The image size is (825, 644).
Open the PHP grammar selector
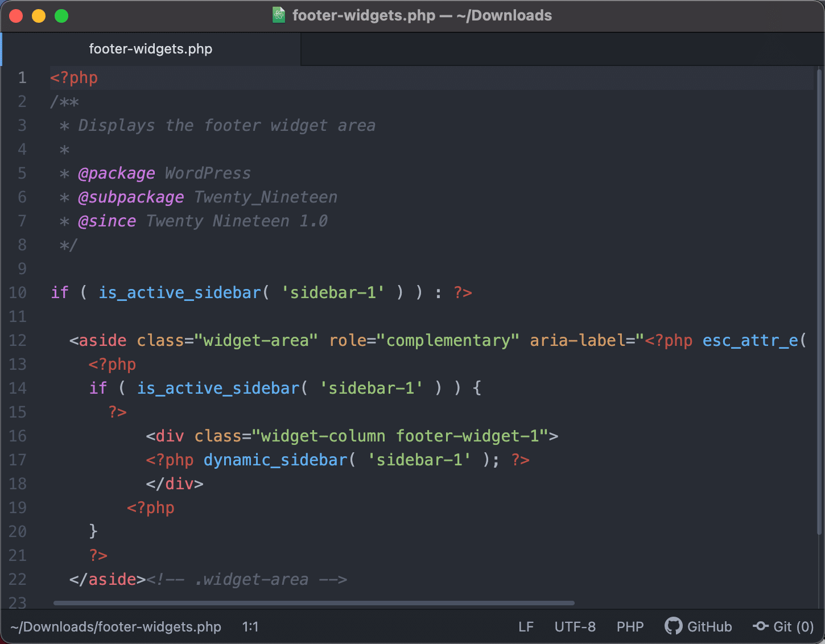coord(630,626)
